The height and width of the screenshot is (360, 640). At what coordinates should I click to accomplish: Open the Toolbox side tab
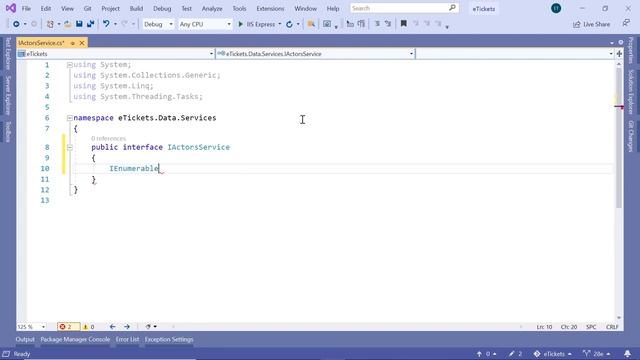click(8, 131)
